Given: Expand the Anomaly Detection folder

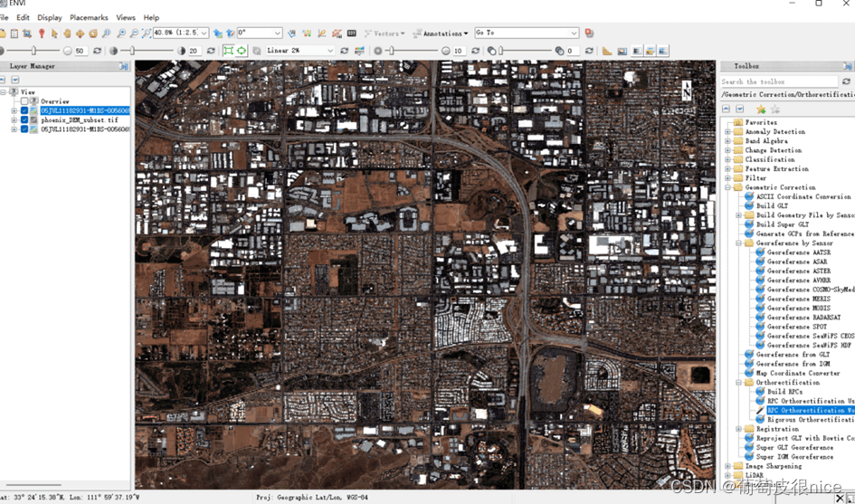Looking at the screenshot, I should click(x=728, y=132).
